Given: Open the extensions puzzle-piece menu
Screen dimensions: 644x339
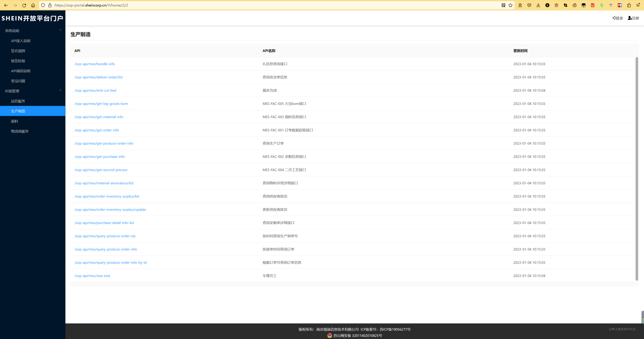Looking at the screenshot, I should pyautogui.click(x=629, y=5).
